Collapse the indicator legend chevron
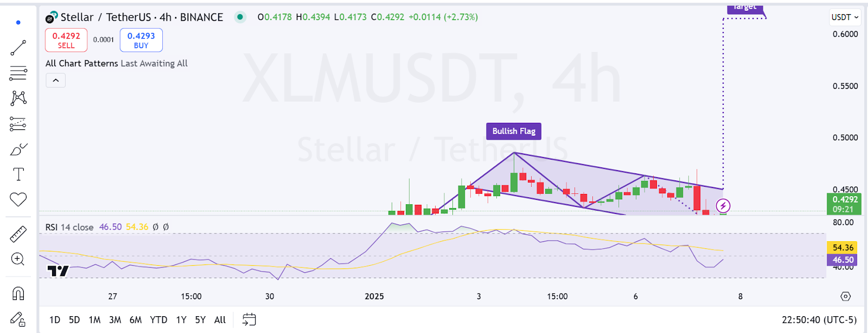The height and width of the screenshot is (333, 868). click(x=55, y=80)
